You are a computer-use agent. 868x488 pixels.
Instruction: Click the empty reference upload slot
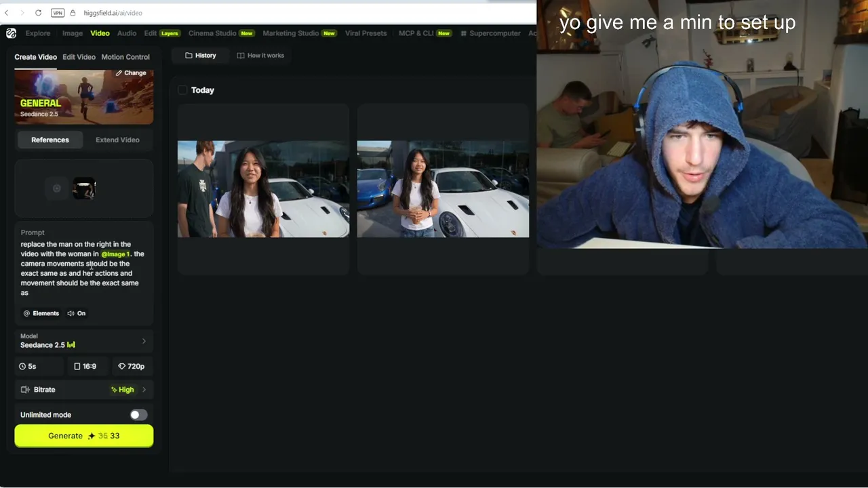[x=57, y=188]
